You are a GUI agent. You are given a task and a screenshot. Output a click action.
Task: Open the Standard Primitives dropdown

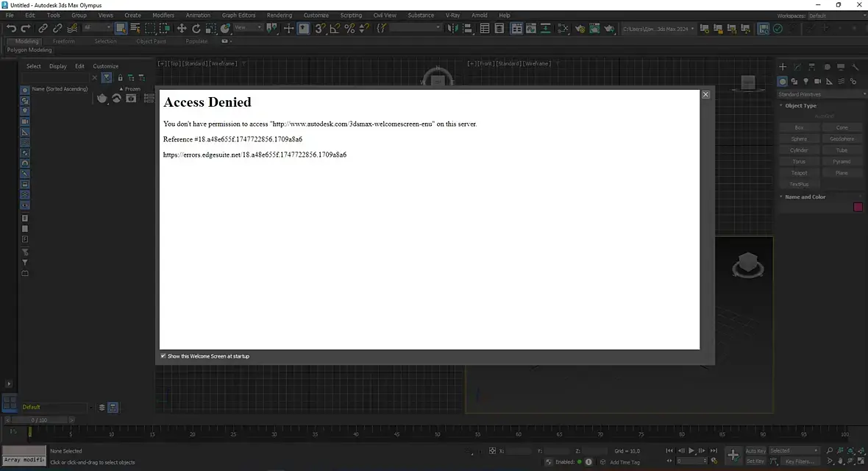(x=822, y=94)
